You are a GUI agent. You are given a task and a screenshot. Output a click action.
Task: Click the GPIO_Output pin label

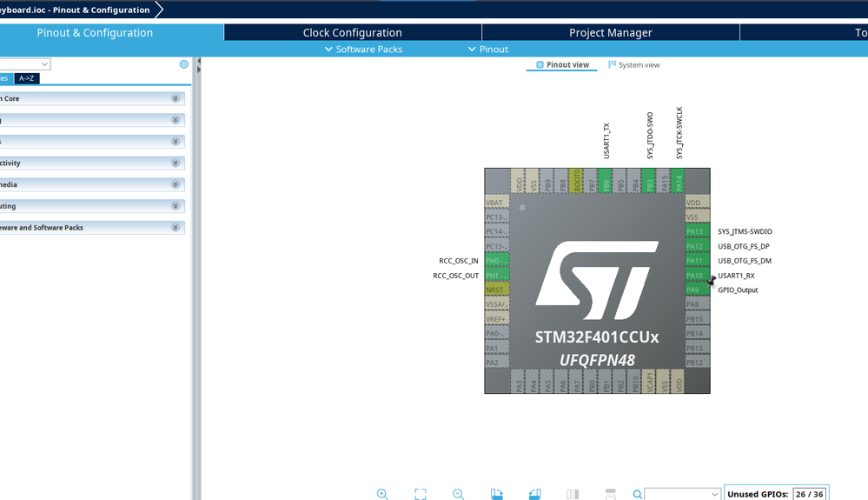point(738,290)
